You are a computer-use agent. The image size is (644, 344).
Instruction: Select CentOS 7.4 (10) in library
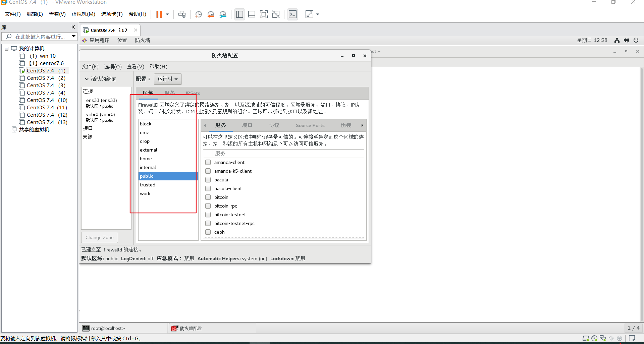click(x=47, y=100)
